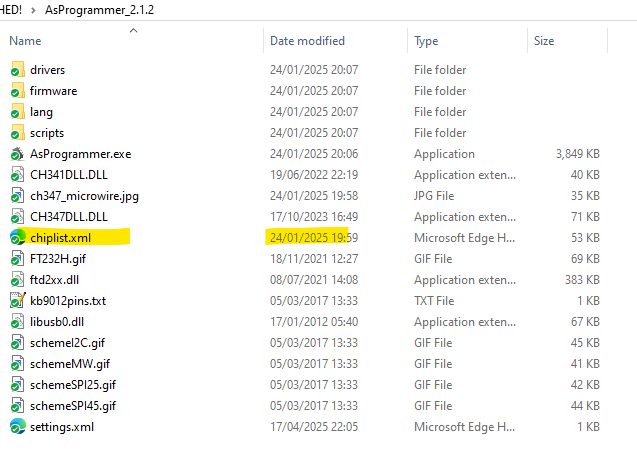Screen dimensions: 637x455
Task: Click the 17/01/2012 05:40 date of libusb0.dll
Action: pos(314,322)
